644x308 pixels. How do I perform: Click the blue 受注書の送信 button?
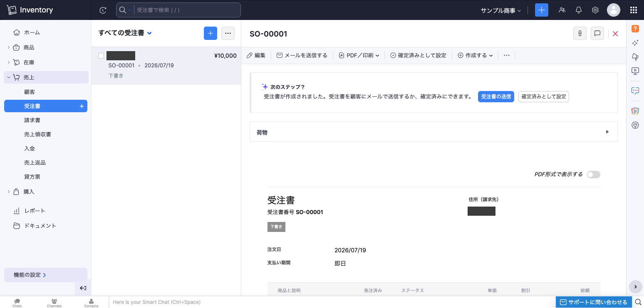(496, 96)
